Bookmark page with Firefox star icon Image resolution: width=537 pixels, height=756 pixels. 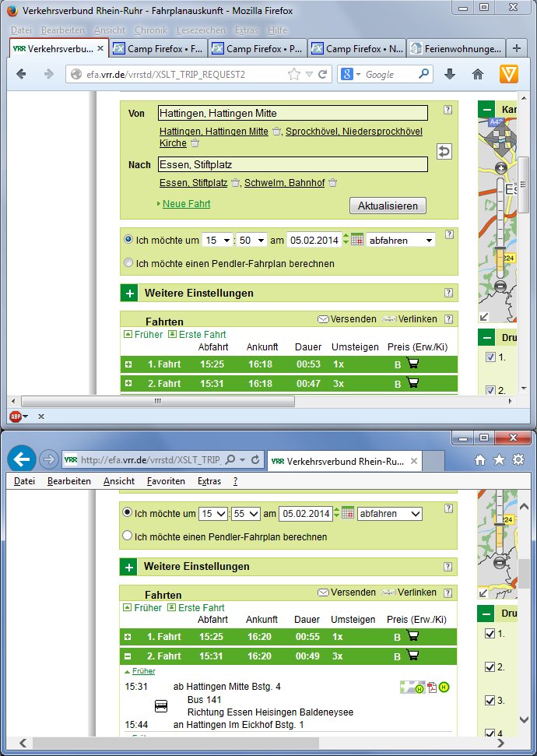pyautogui.click(x=293, y=74)
